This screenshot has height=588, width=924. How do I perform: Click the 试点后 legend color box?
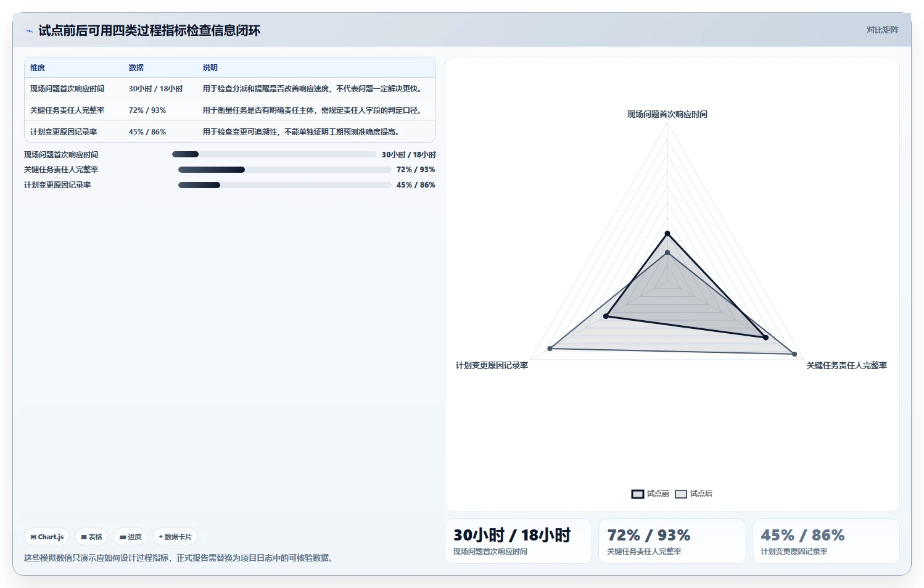[x=681, y=494]
